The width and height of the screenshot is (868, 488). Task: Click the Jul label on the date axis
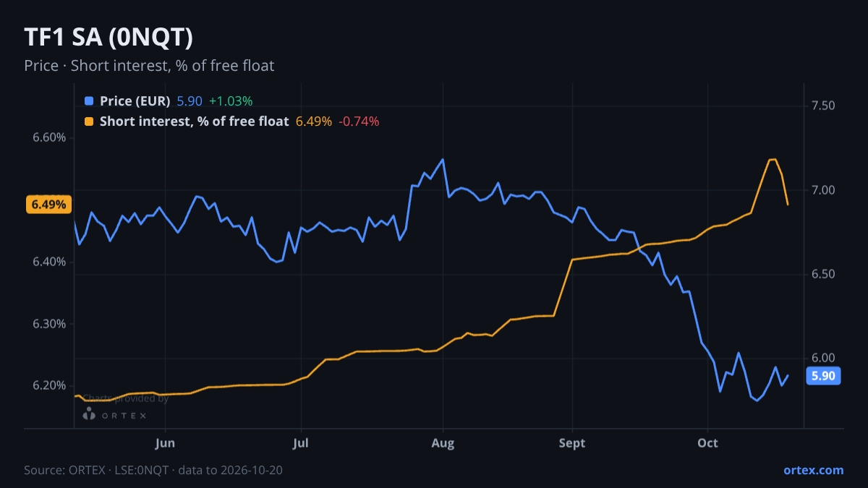(301, 443)
